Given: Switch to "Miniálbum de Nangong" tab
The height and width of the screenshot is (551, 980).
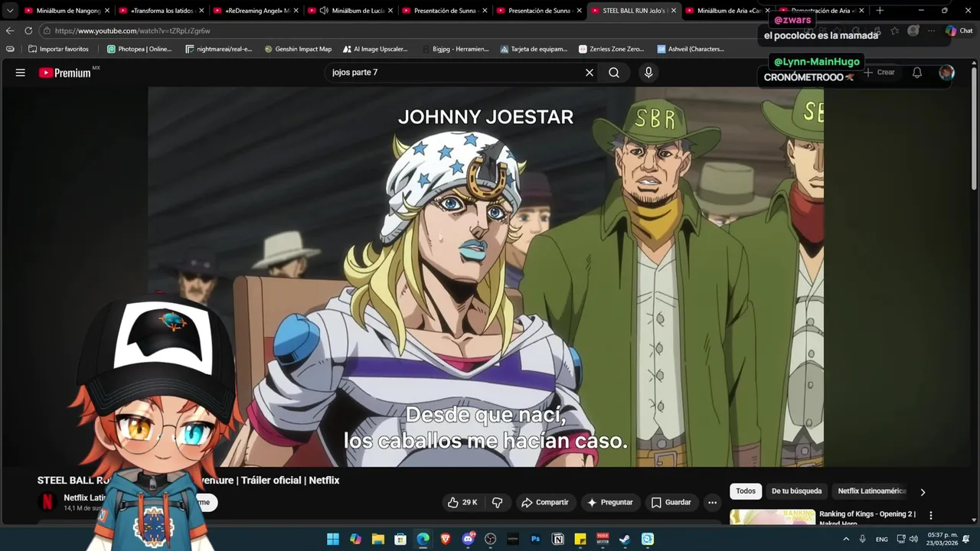Looking at the screenshot, I should coord(67,11).
